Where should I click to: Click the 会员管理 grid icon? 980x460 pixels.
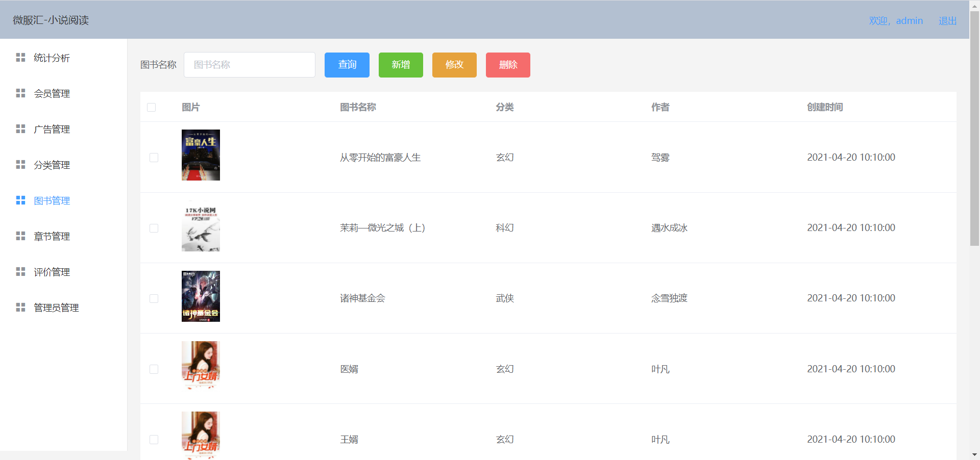coord(20,93)
